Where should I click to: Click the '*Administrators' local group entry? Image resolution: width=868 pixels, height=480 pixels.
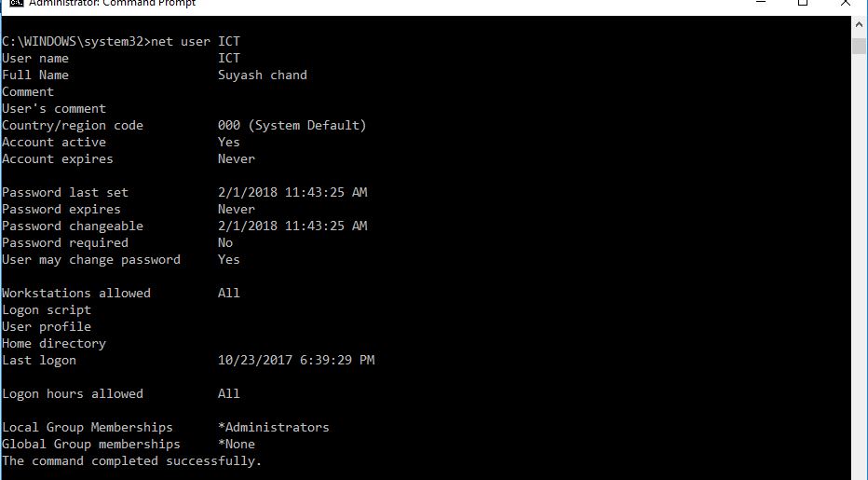coord(274,428)
